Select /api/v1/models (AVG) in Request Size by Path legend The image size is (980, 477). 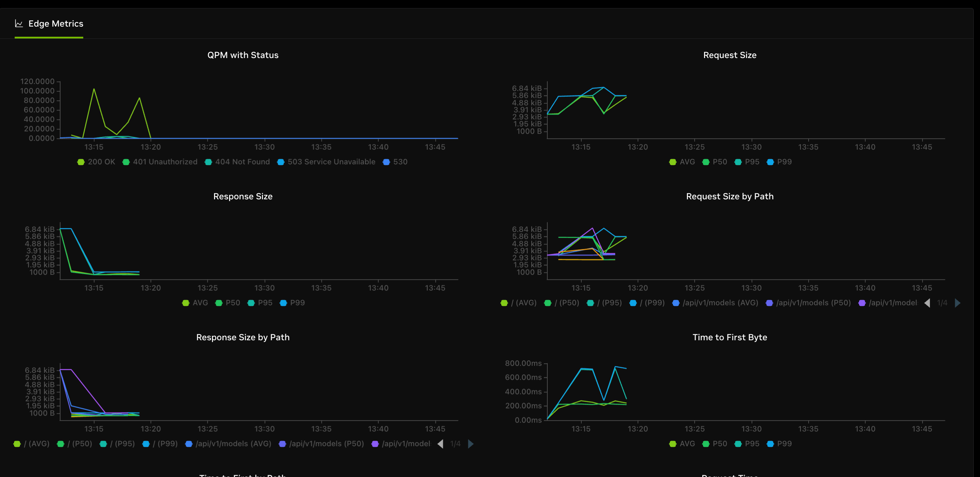point(715,303)
